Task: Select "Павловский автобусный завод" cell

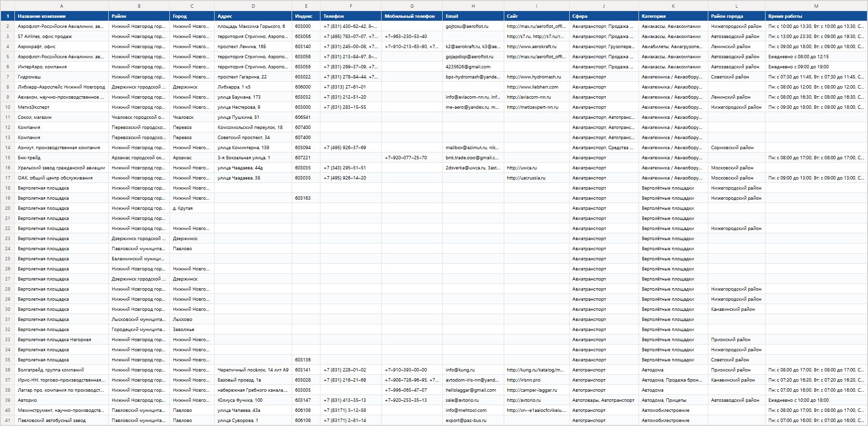Action: pos(62,421)
